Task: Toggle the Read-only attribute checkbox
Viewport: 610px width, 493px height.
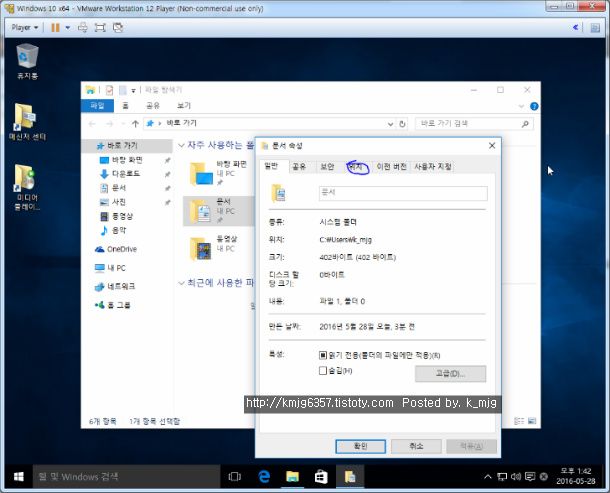Action: 323,355
